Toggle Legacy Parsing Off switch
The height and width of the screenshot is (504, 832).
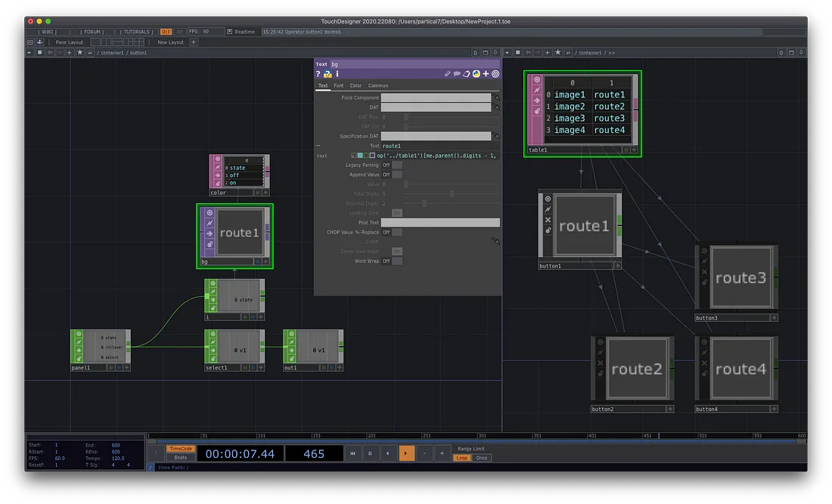point(387,165)
